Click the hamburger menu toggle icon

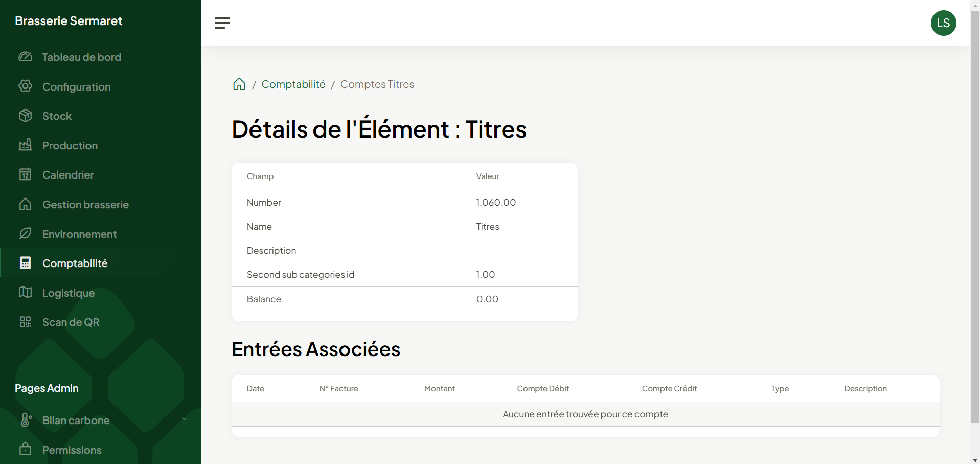222,23
